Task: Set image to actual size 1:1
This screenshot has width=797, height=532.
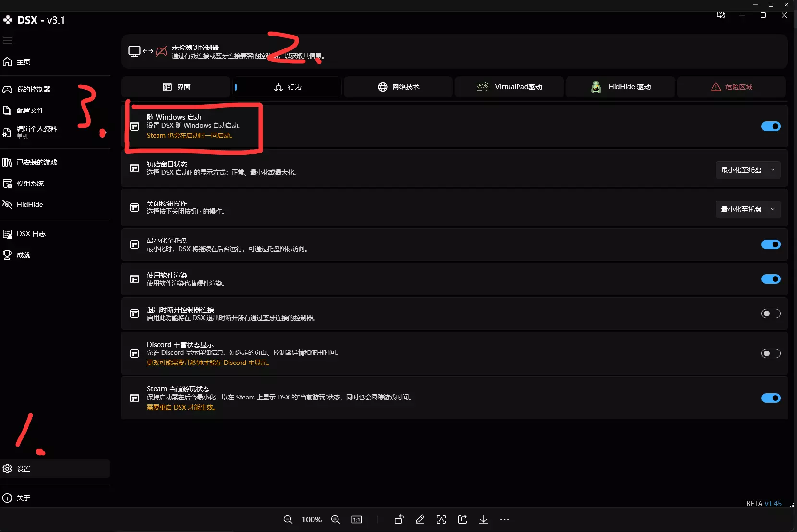Action: point(357,520)
